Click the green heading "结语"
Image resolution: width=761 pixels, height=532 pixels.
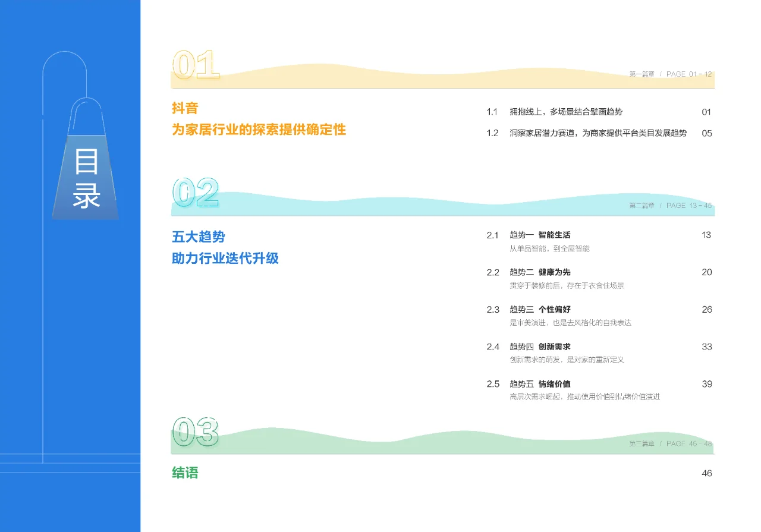[x=185, y=473]
